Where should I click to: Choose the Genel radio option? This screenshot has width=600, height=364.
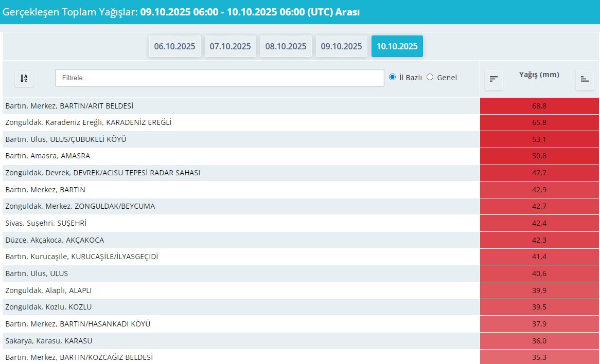[x=430, y=77]
